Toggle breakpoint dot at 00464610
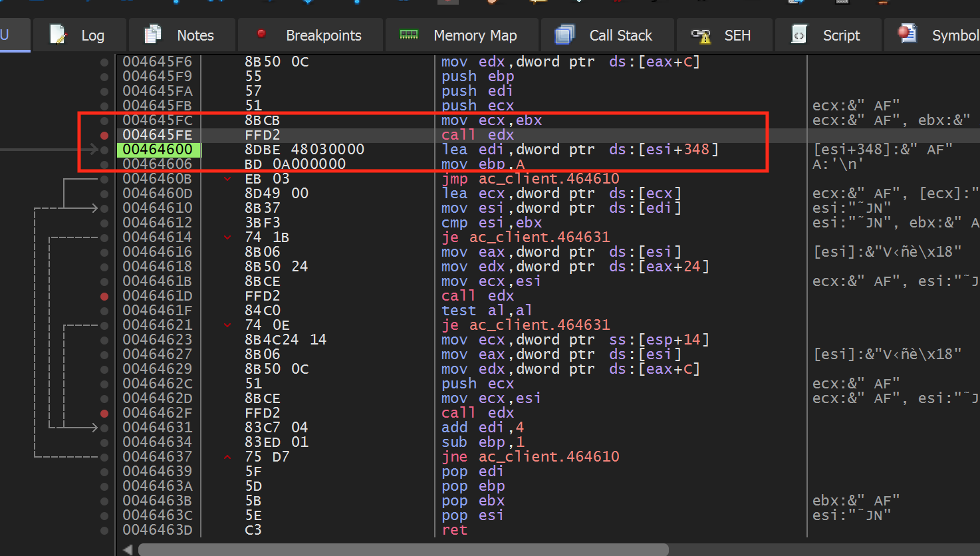 coord(104,208)
